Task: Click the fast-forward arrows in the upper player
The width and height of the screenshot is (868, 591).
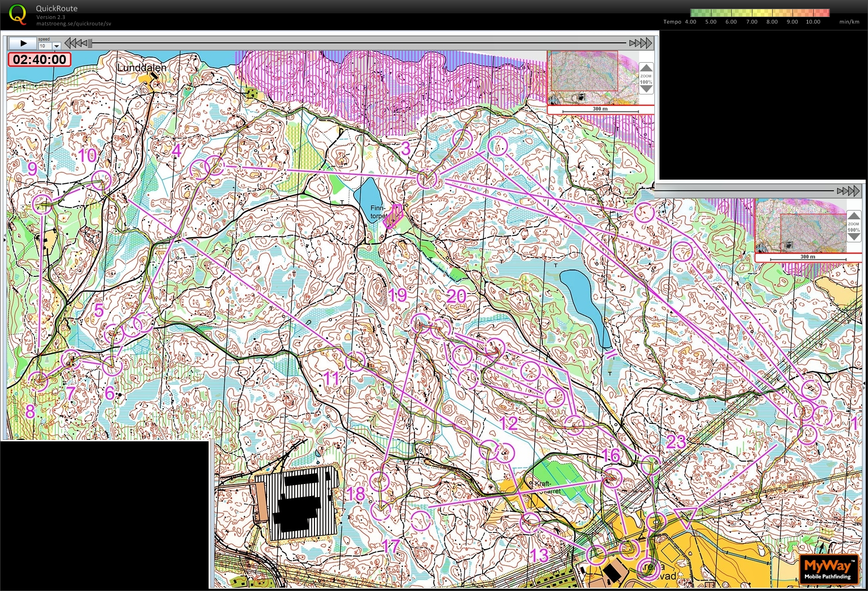Action: 641,43
